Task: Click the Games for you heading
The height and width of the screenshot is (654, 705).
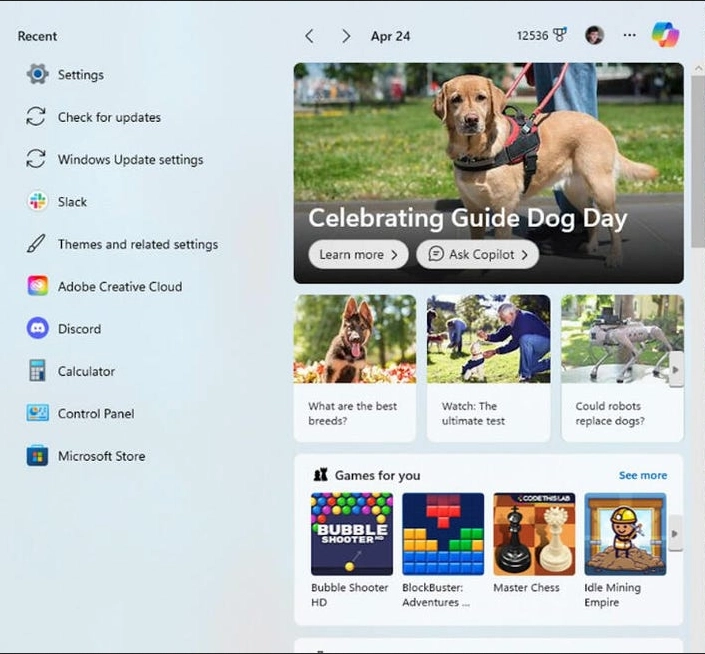Action: tap(378, 475)
